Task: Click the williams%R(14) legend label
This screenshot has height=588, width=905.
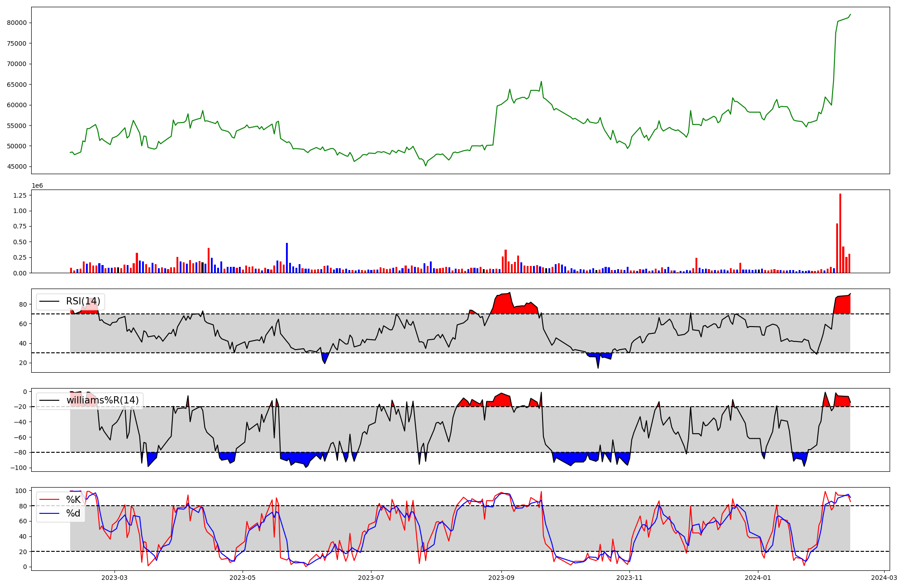Action: point(102,400)
